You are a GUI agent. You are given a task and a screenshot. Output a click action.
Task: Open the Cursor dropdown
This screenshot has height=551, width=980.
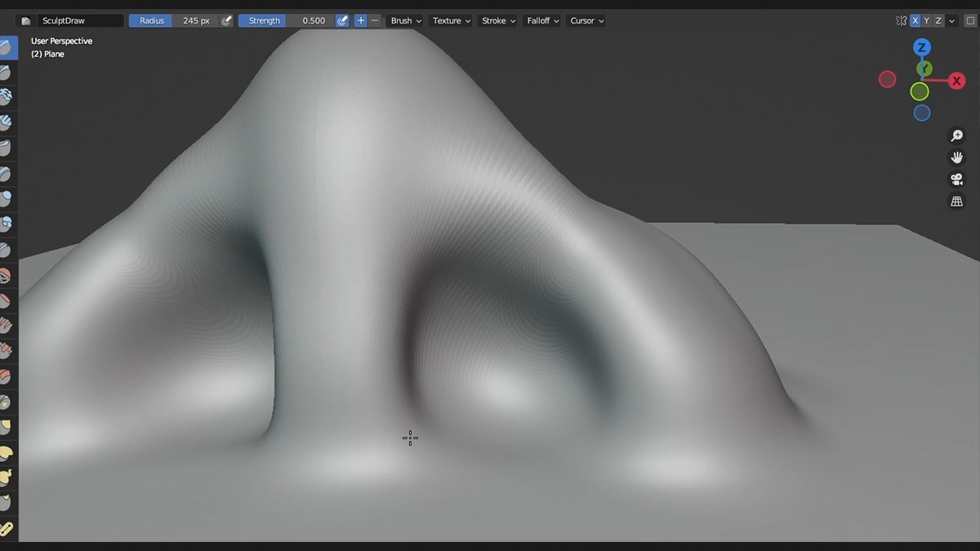coord(586,20)
